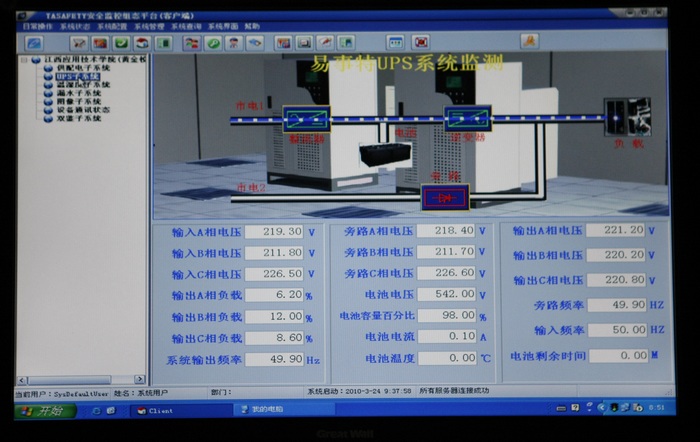Image resolution: width=700 pixels, height=442 pixels.
Task: Click the blue eye-shaped toolbar icon
Action: pyautogui.click(x=255, y=43)
